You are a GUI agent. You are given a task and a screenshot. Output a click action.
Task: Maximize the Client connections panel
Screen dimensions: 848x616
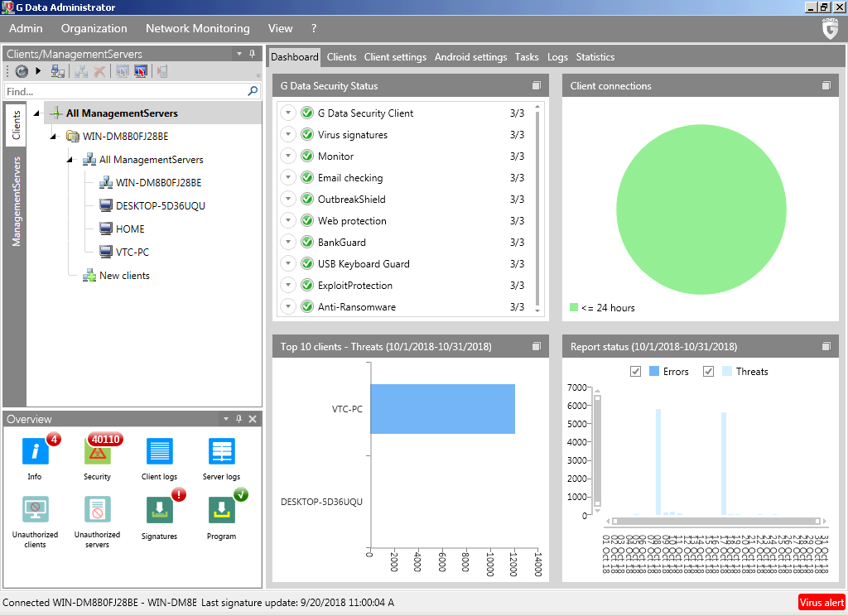pyautogui.click(x=826, y=86)
